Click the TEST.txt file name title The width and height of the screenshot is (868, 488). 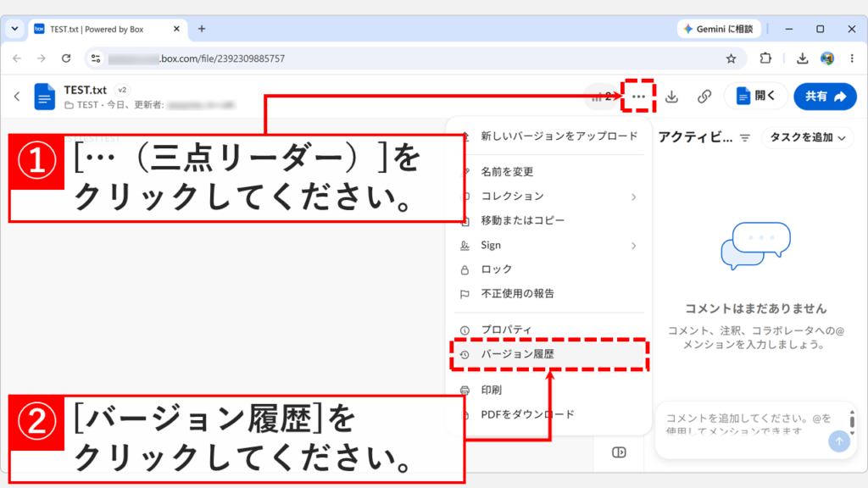click(x=86, y=90)
